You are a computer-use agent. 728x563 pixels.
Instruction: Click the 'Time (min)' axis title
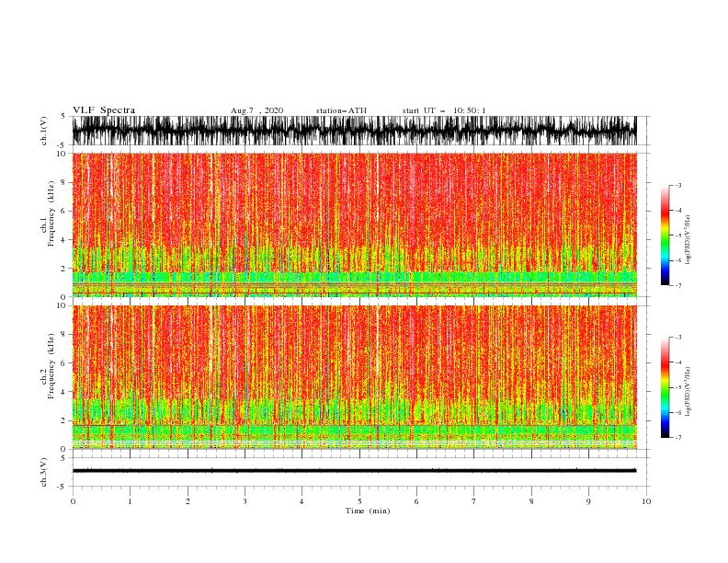tap(368, 511)
